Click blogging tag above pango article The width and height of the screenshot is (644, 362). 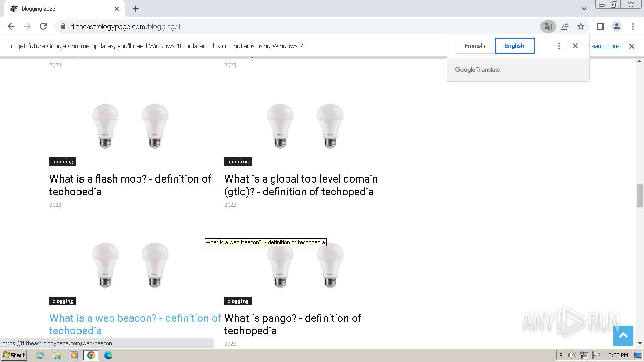coord(238,301)
